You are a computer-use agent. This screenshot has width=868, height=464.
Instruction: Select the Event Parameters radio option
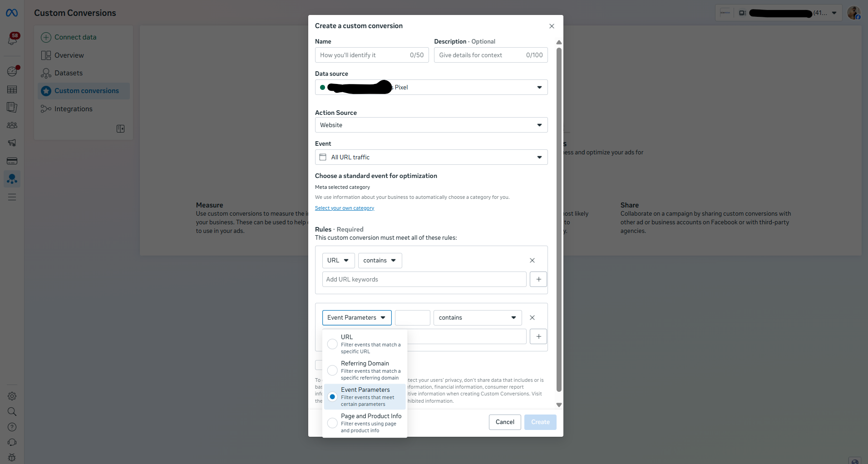[332, 397]
